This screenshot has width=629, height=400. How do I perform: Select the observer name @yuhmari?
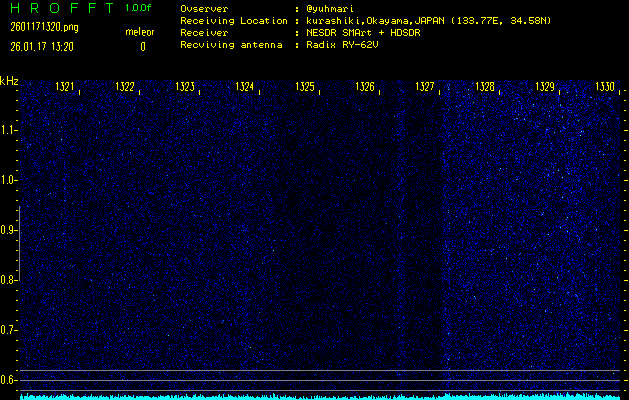(x=330, y=8)
